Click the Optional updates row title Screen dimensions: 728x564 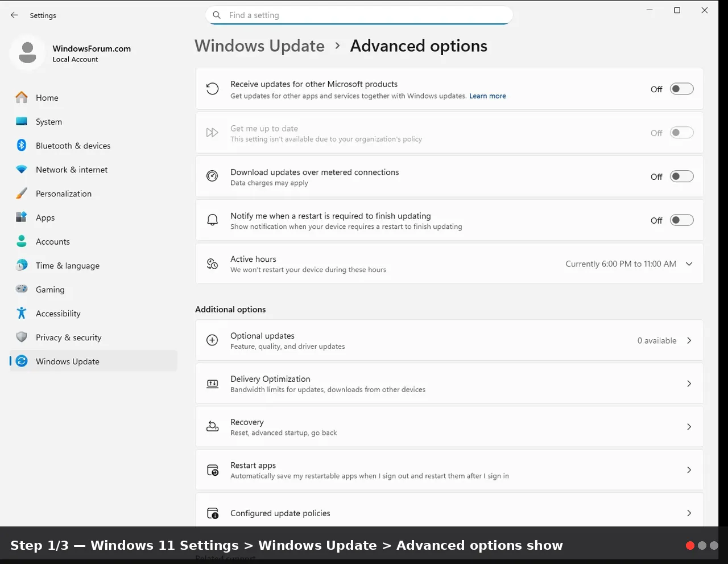tap(262, 336)
